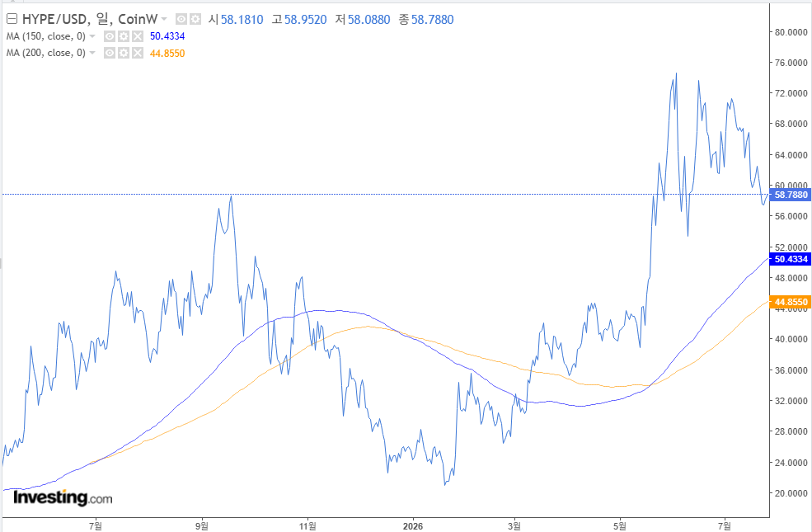Image resolution: width=812 pixels, height=532 pixels.
Task: Hide the MA 200 indicator with eye icon
Action: pos(110,53)
